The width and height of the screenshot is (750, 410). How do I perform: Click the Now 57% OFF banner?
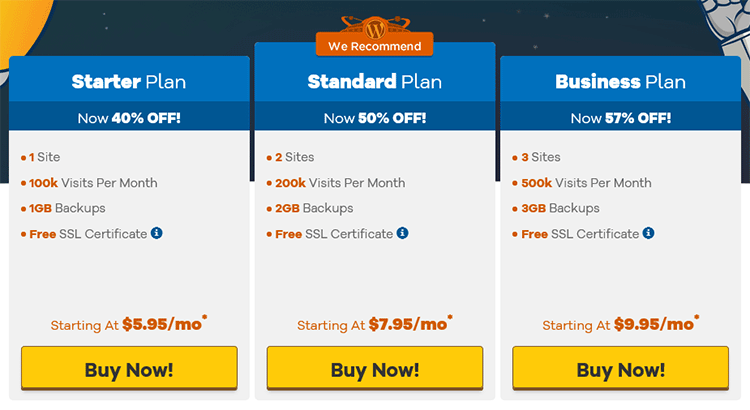(x=621, y=118)
